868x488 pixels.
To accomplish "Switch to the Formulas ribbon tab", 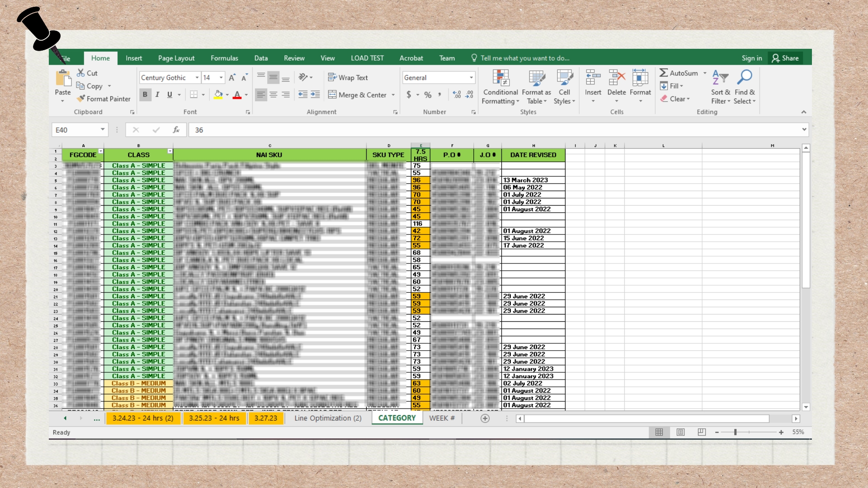I will [x=224, y=58].
